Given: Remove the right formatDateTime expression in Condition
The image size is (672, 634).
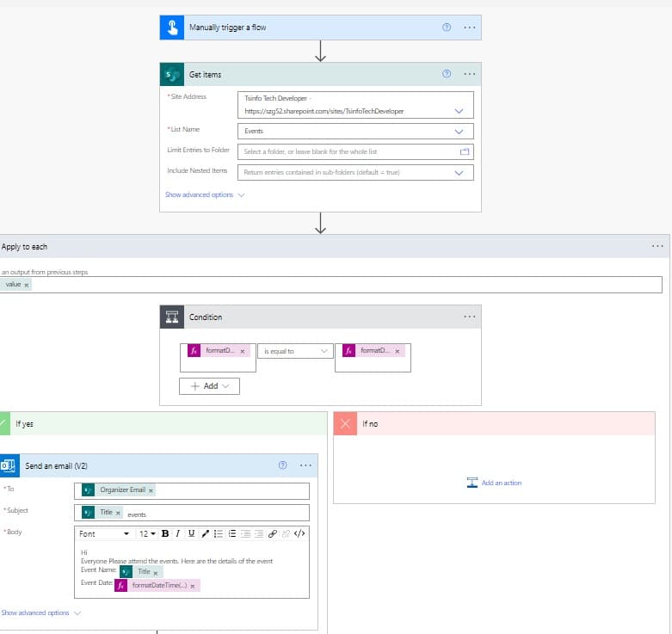Looking at the screenshot, I should [398, 351].
